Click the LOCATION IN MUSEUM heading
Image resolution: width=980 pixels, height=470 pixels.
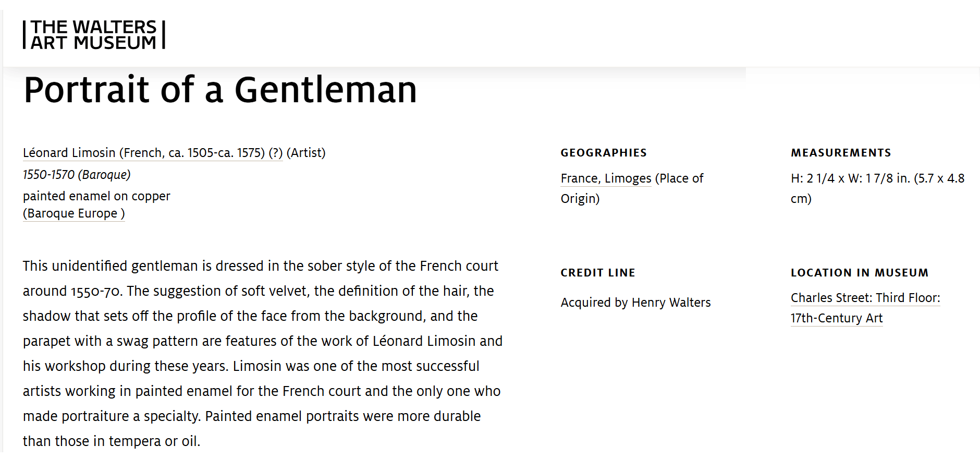pyautogui.click(x=860, y=273)
